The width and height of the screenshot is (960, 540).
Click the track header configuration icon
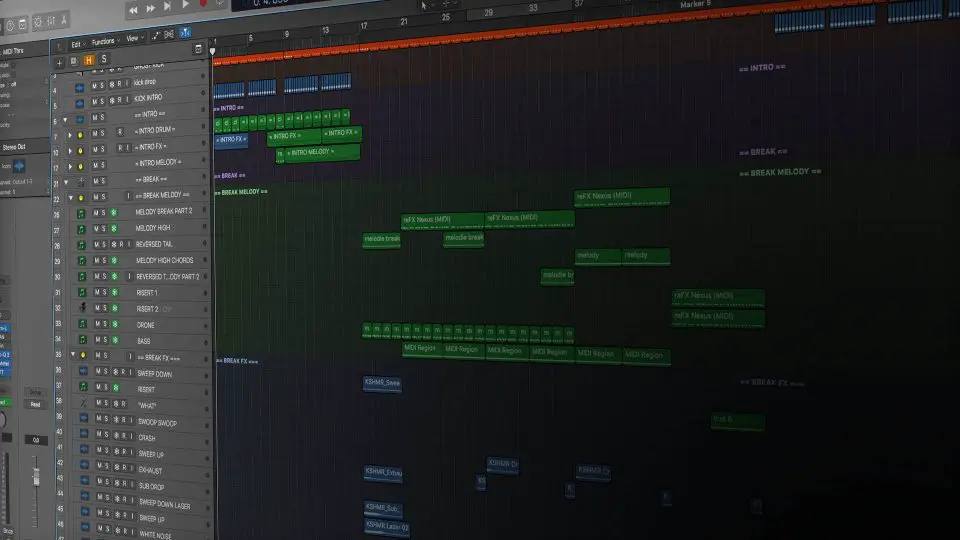tap(198, 50)
